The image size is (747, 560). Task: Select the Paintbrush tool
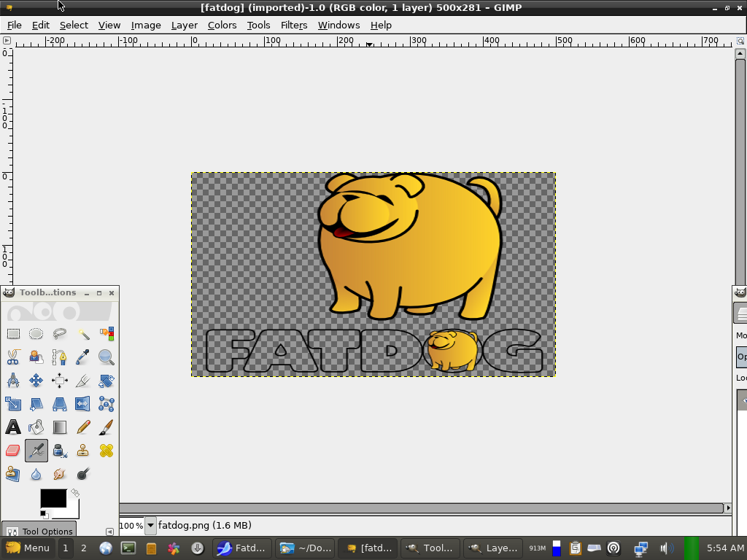click(107, 427)
